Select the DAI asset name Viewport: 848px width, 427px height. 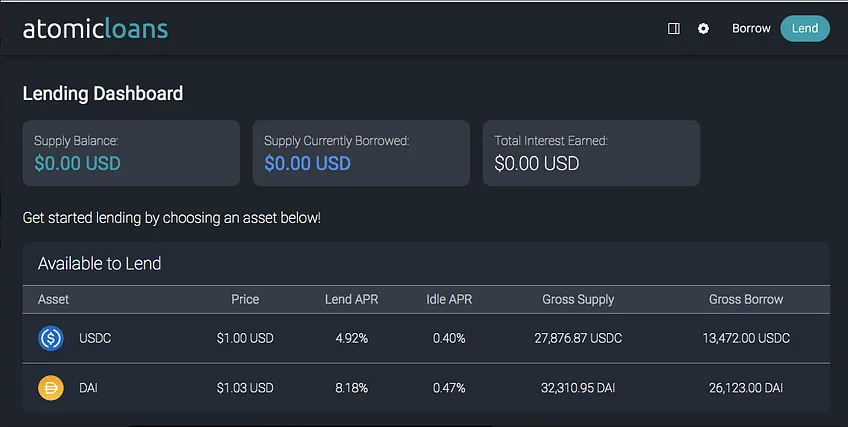tap(88, 388)
